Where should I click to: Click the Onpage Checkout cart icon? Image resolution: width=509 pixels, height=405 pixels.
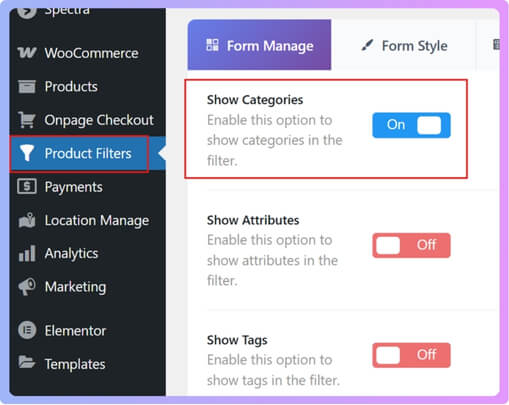click(27, 120)
